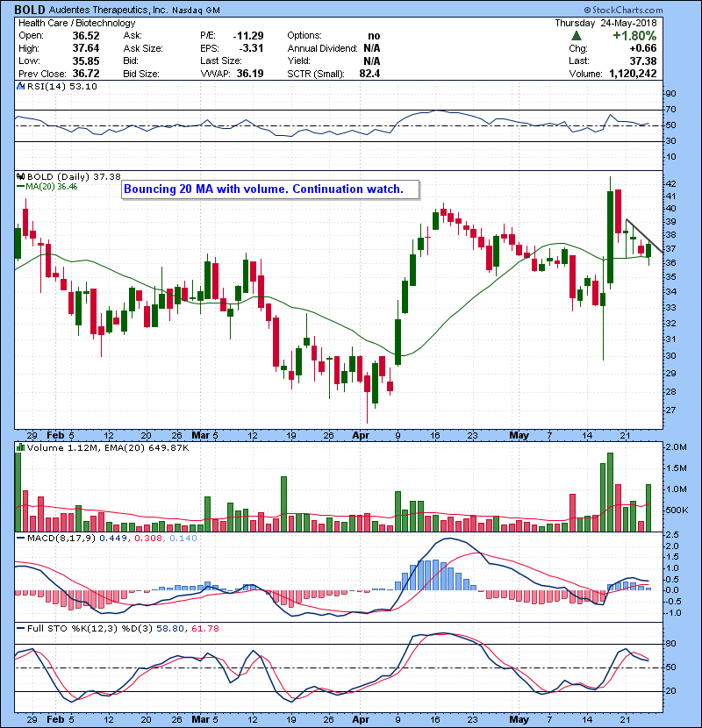Click the Prev Close value 36.72
This screenshot has height=728, width=702.
click(86, 74)
